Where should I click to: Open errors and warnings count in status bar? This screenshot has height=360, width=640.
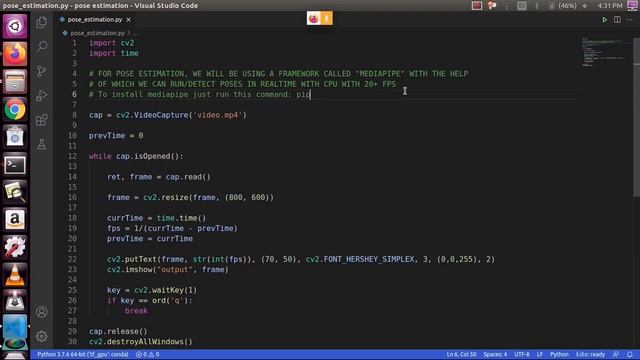147,354
